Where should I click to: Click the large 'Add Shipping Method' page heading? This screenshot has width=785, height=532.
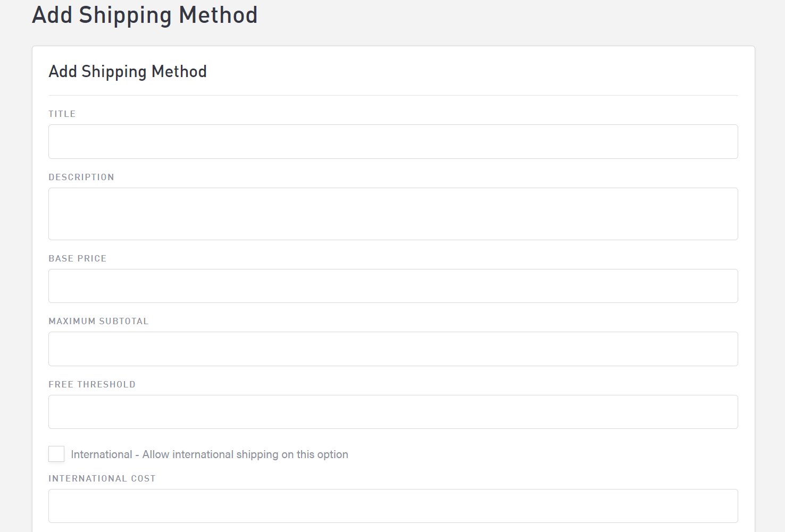145,15
